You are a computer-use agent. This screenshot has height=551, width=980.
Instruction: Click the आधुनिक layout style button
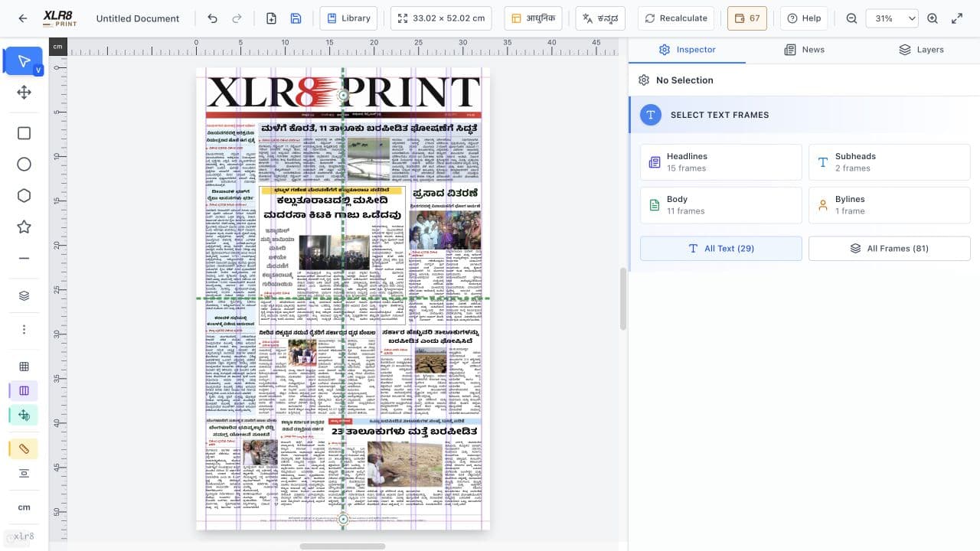click(x=534, y=18)
